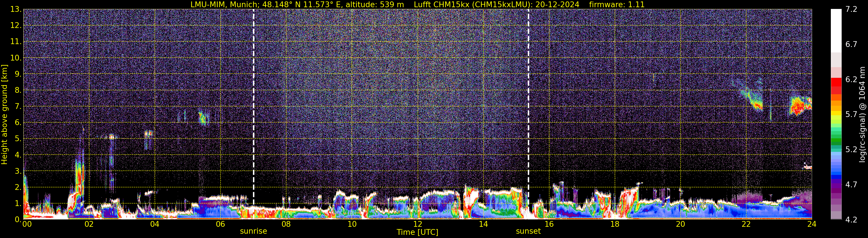Image resolution: width=868 pixels, height=238 pixels.
Task: Click the y-axis tick label '7.'
Action: click(18, 106)
